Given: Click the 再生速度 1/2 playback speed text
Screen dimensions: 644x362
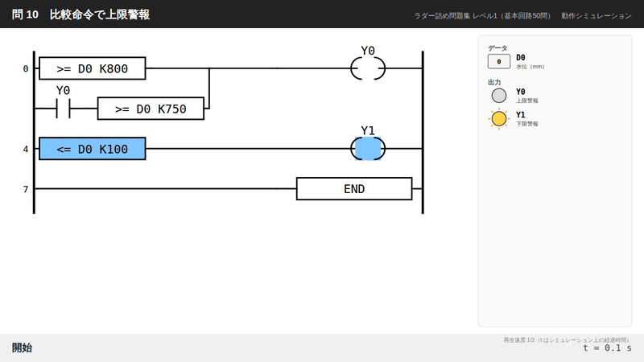Looking at the screenshot, I should [x=519, y=339].
